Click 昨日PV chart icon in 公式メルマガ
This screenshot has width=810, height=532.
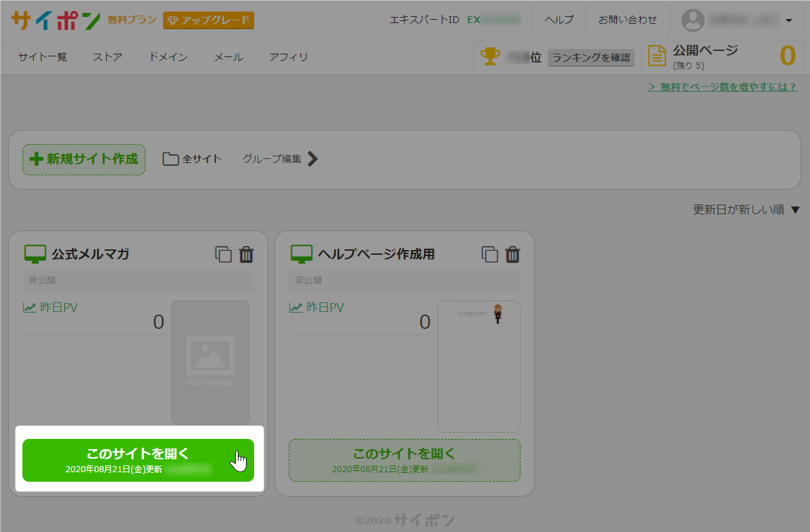point(29,308)
